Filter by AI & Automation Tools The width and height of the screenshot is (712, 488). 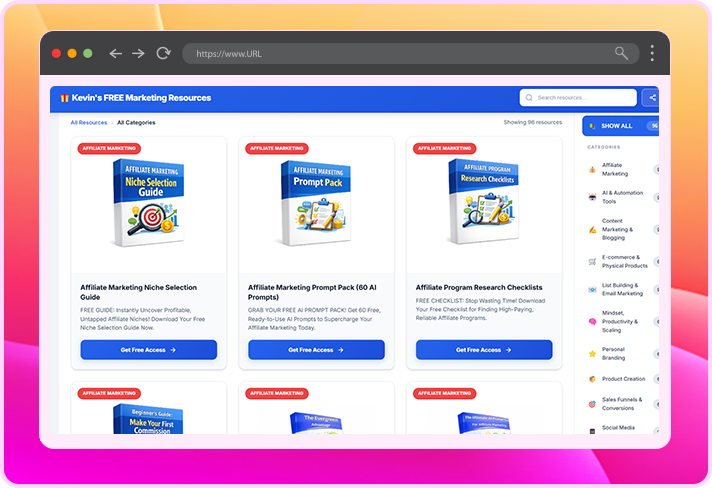point(622,197)
